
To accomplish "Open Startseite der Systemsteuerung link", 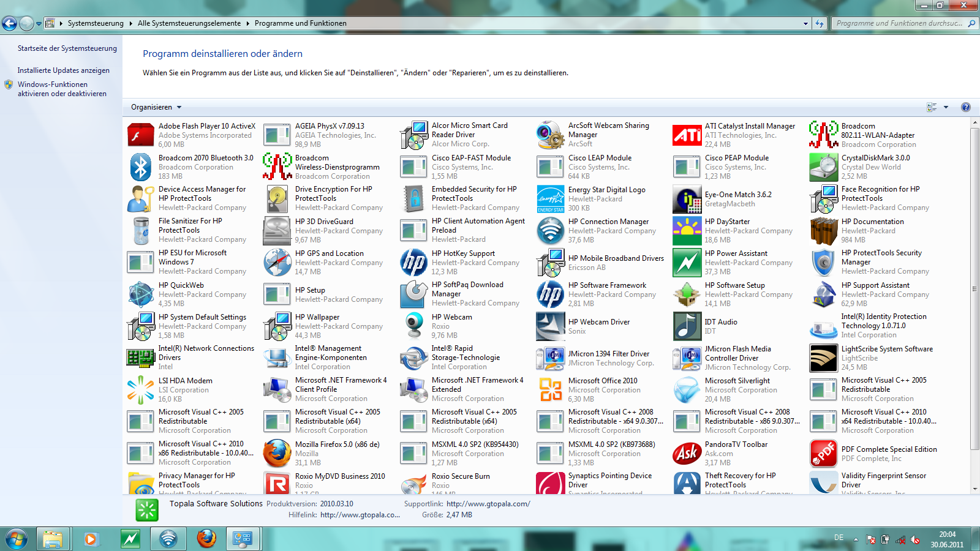I will pyautogui.click(x=67, y=48).
